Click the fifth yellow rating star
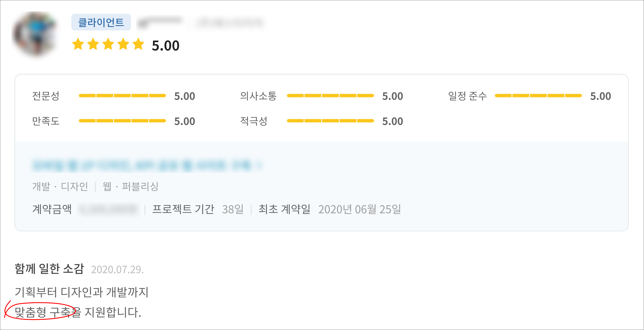Image resolution: width=644 pixels, height=330 pixels. click(138, 44)
